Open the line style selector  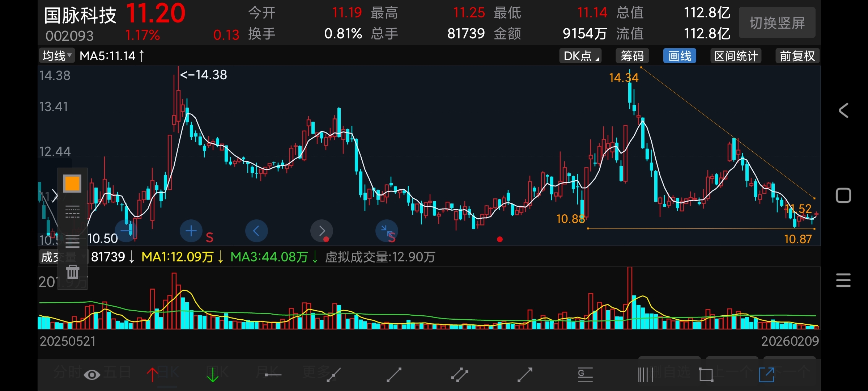point(72,212)
